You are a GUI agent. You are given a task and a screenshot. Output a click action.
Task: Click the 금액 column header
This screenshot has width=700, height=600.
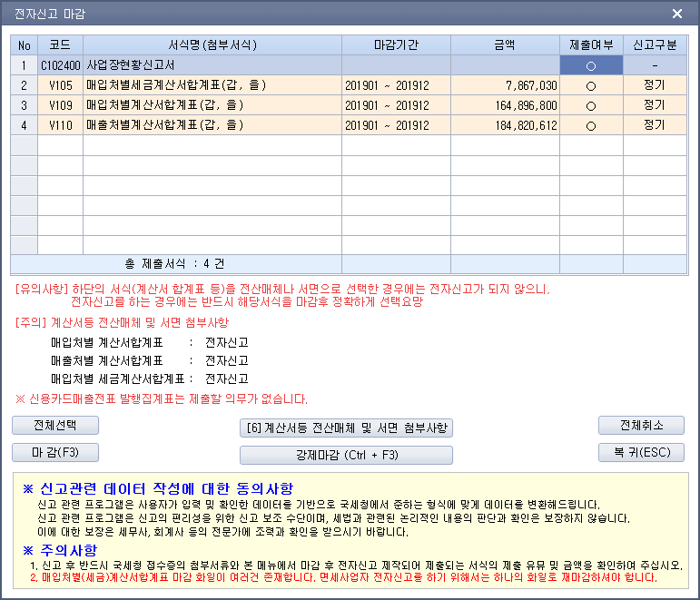[x=505, y=44]
